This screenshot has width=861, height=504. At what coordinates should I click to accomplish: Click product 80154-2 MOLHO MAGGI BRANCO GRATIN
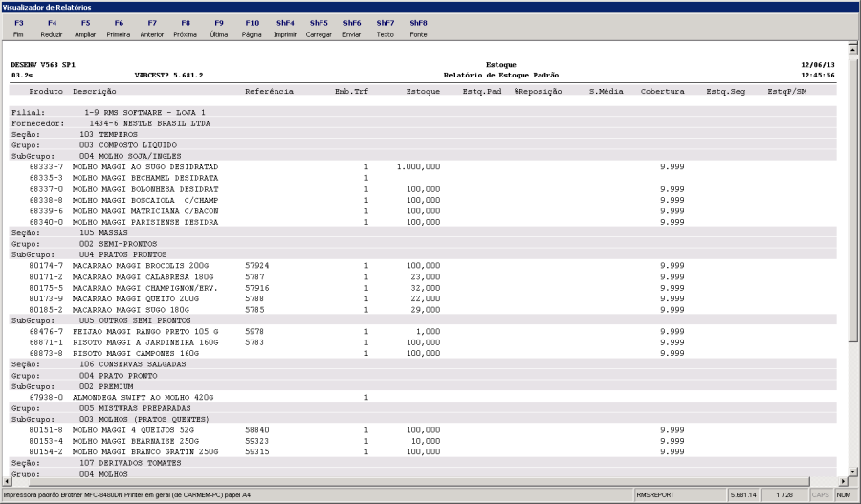point(423,451)
